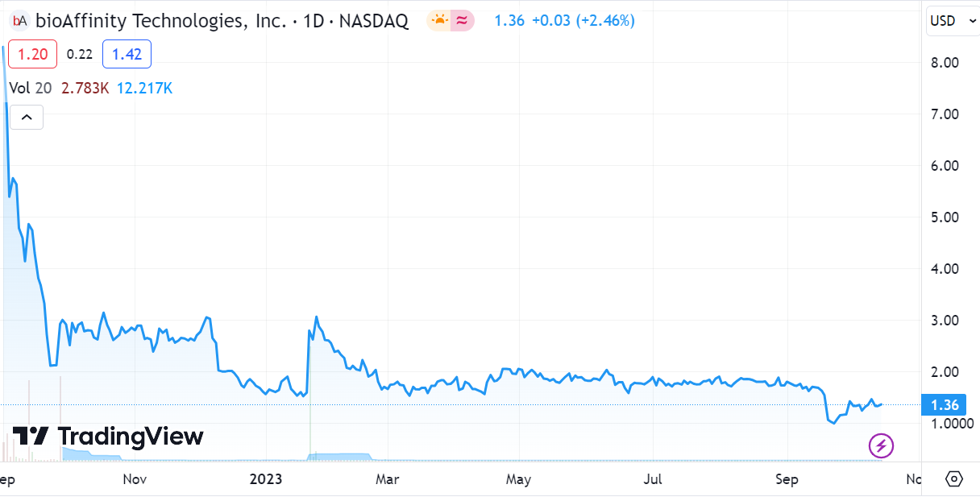Click the 2.783K volume value
The image size is (980, 501).
tap(85, 89)
